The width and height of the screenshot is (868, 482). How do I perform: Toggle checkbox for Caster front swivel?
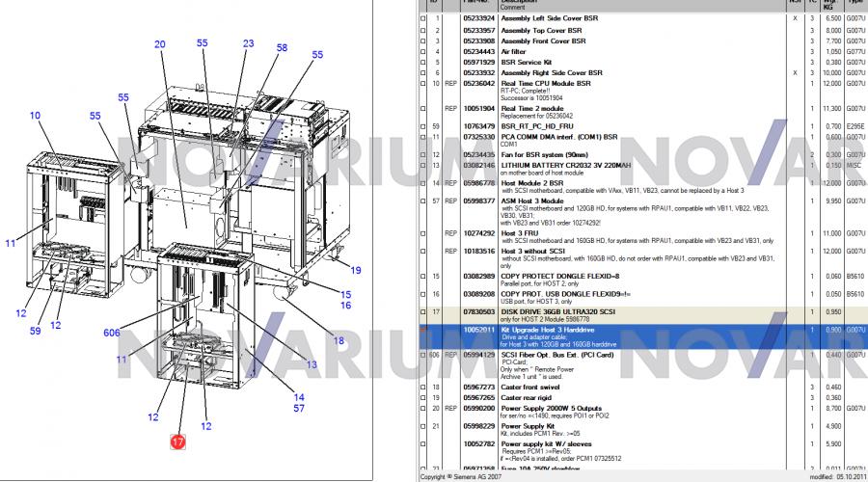[421, 387]
